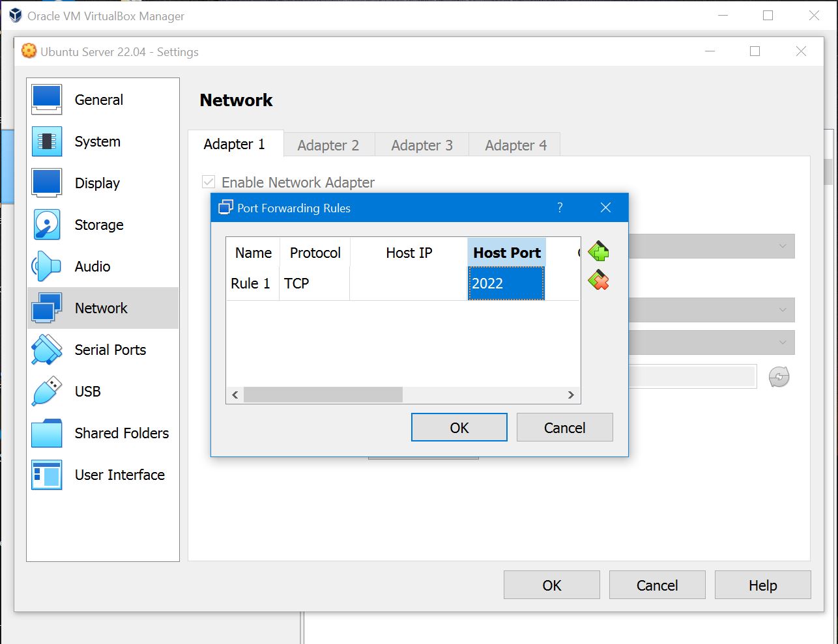
Task: Open Storage settings category
Action: (x=103, y=225)
